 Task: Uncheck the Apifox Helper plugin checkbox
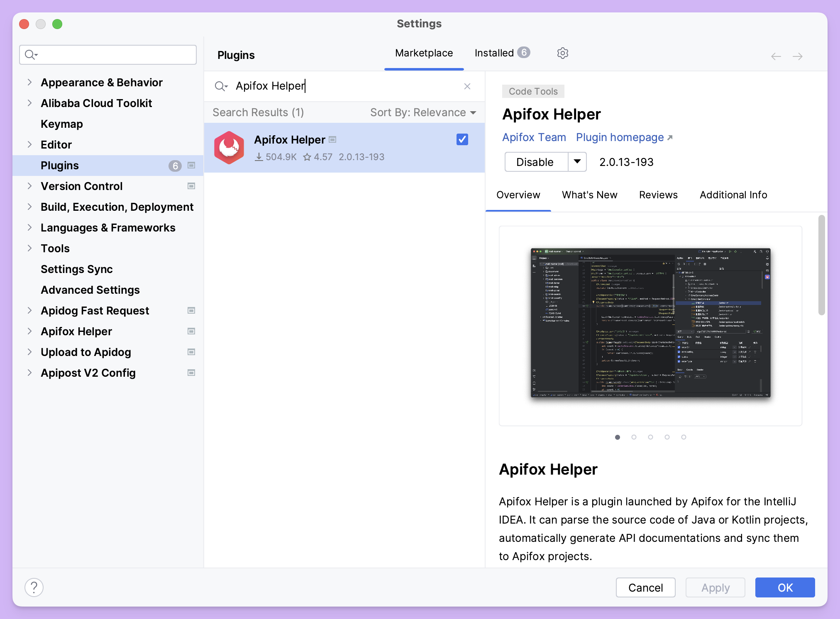click(462, 139)
